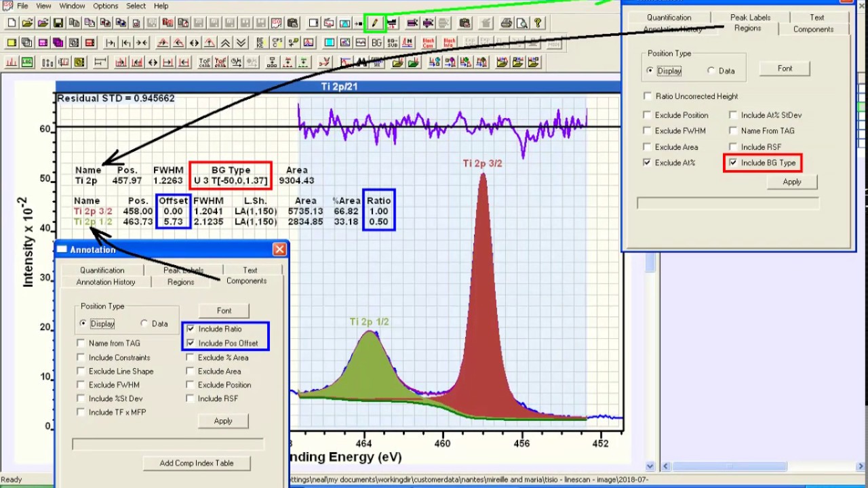Toggle the CPS counts toolbar icon
Viewport: 868px width, 488px height.
click(x=277, y=43)
